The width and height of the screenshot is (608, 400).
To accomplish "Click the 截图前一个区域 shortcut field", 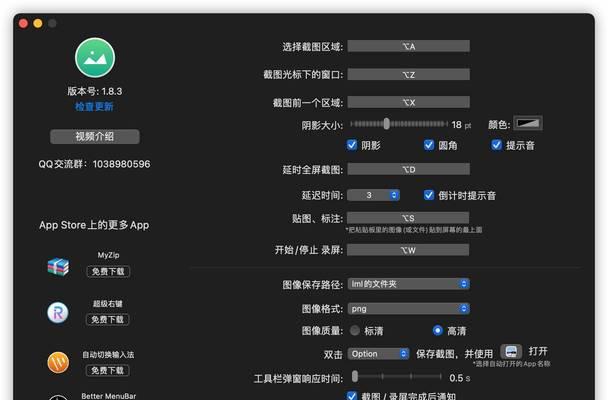I will pyautogui.click(x=409, y=102).
